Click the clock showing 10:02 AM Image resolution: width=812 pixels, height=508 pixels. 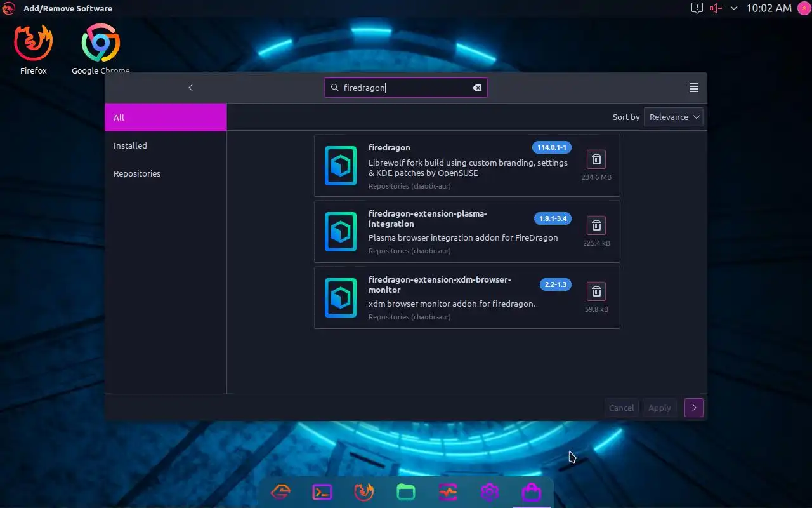[x=769, y=8]
